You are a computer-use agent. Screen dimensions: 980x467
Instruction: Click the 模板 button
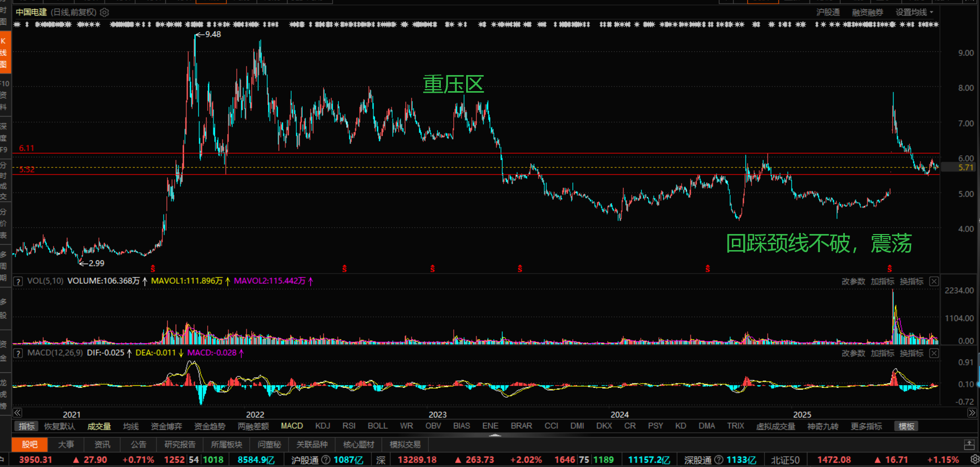pyautogui.click(x=906, y=426)
